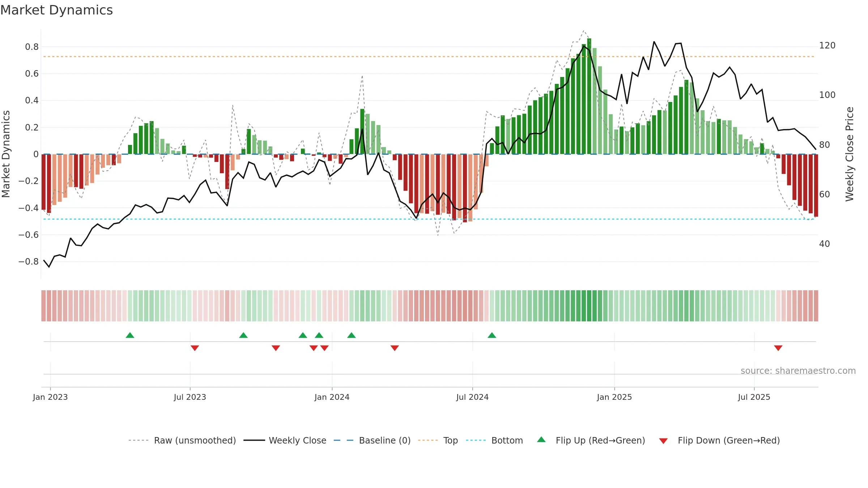This screenshot has width=868, height=488.
Task: Click the flip-up triangle near September 2023
Action: click(x=243, y=335)
